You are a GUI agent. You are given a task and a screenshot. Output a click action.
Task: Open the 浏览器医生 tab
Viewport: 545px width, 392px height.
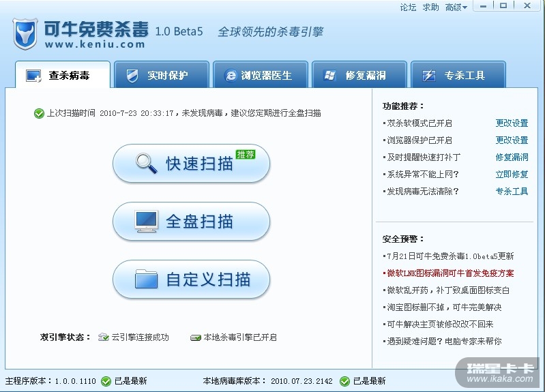click(261, 75)
